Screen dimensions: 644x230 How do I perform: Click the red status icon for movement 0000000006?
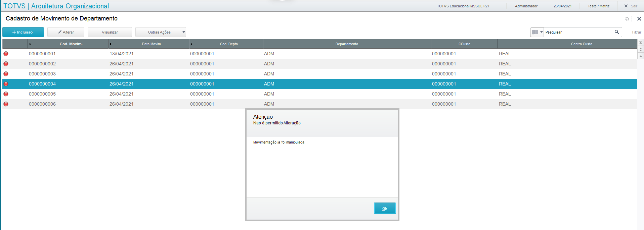pos(6,104)
